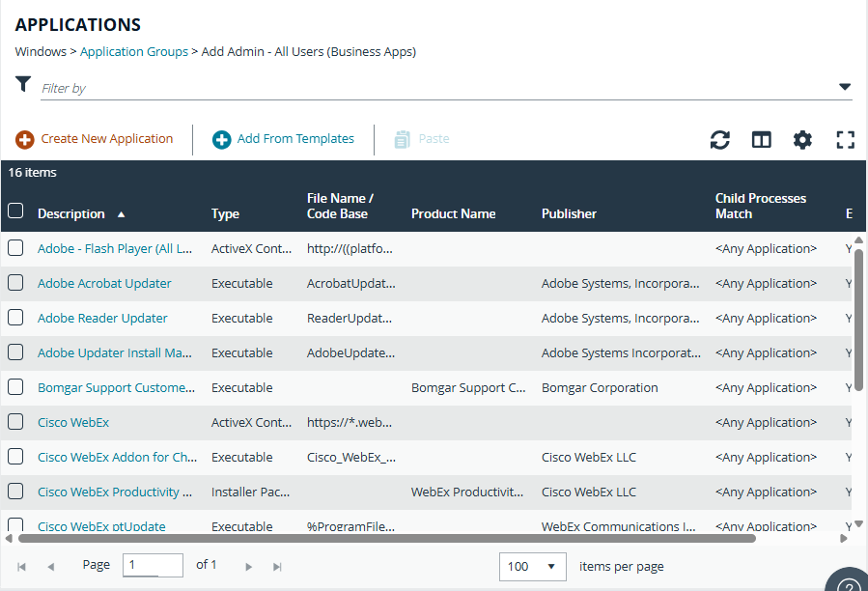This screenshot has width=868, height=591.
Task: Go to the next page arrow
Action: [x=248, y=565]
